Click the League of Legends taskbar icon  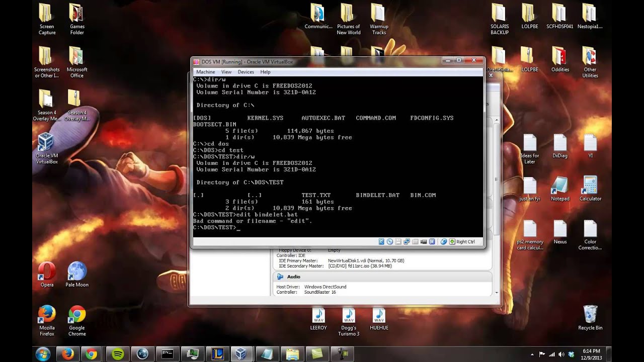217,354
